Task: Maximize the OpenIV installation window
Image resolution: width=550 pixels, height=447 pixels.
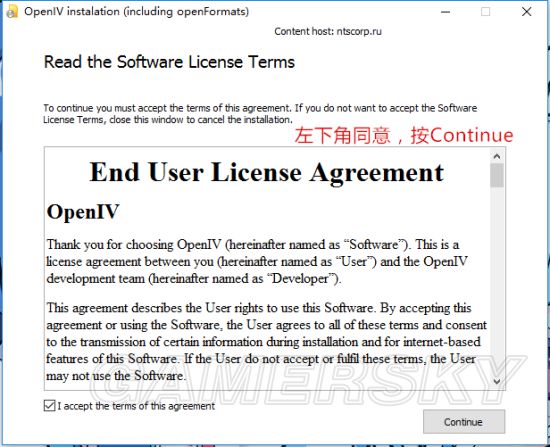Action: (485, 12)
